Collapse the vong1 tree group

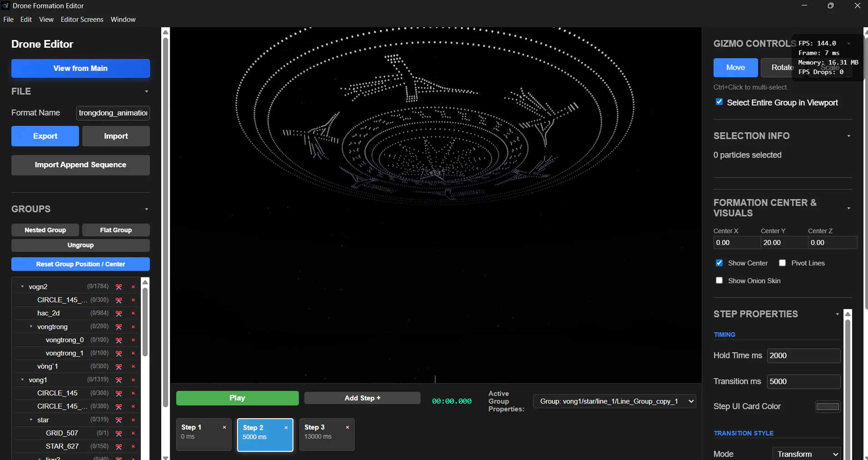point(22,380)
